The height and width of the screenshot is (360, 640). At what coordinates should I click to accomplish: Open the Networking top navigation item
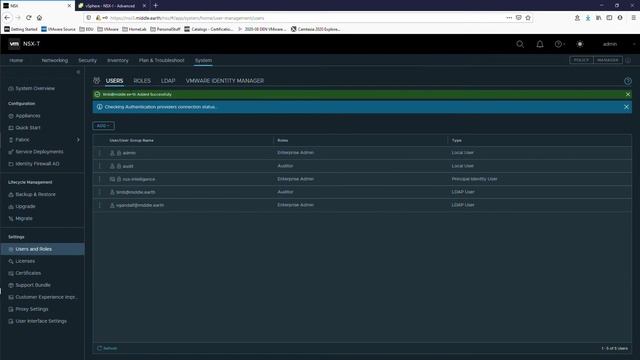(x=55, y=60)
